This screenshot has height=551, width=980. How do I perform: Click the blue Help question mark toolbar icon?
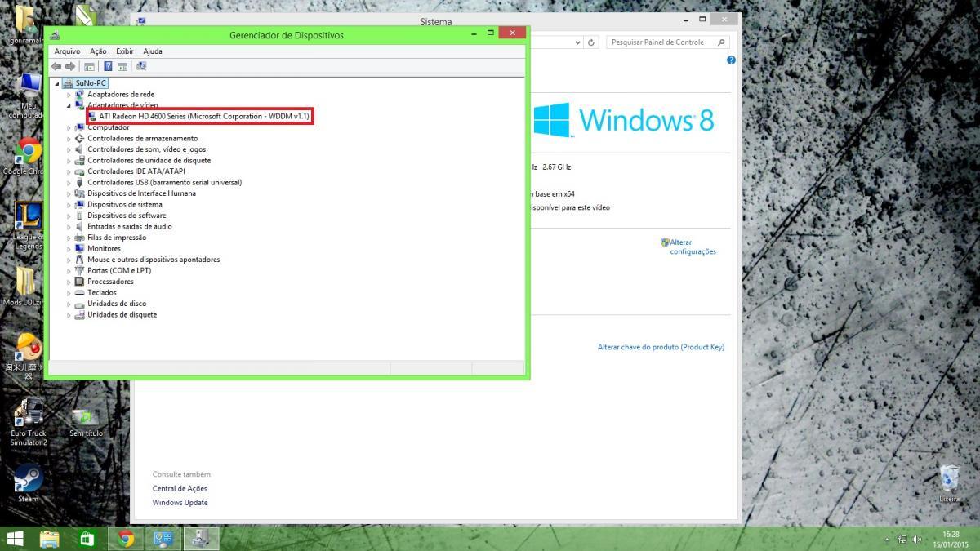point(108,66)
